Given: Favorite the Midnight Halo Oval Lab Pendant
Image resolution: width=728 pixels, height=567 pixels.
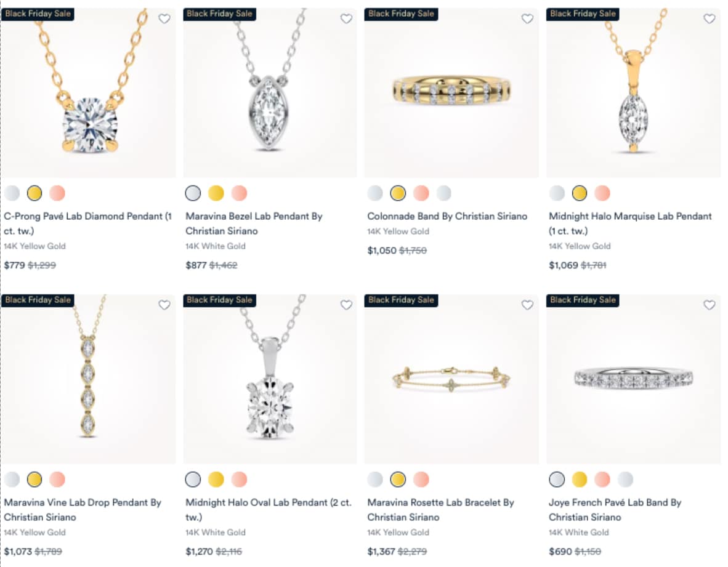Looking at the screenshot, I should (x=346, y=305).
